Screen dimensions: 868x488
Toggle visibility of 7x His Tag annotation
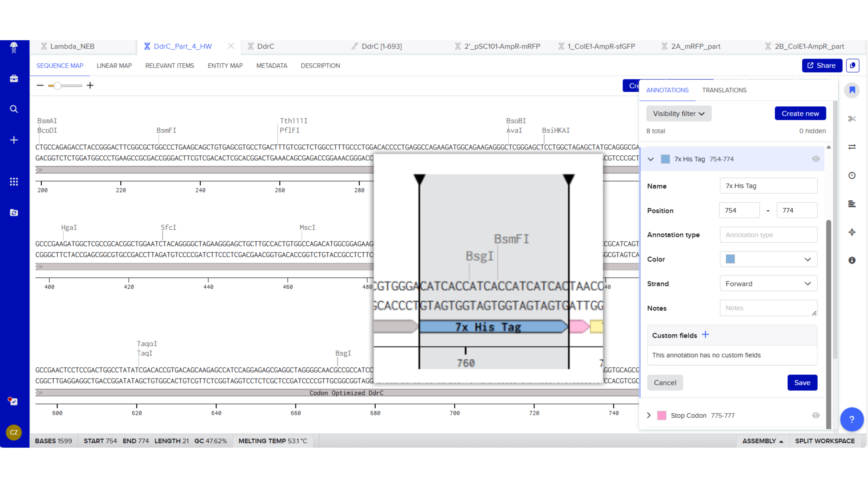click(x=815, y=159)
